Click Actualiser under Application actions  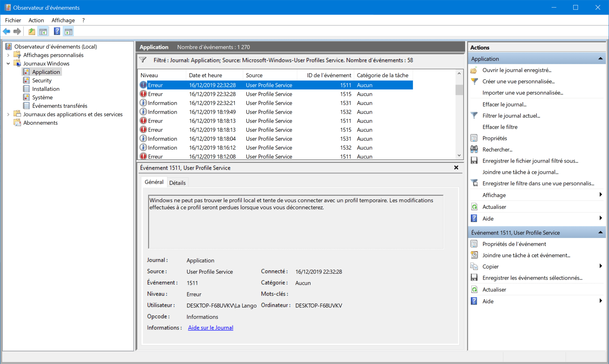coord(494,207)
